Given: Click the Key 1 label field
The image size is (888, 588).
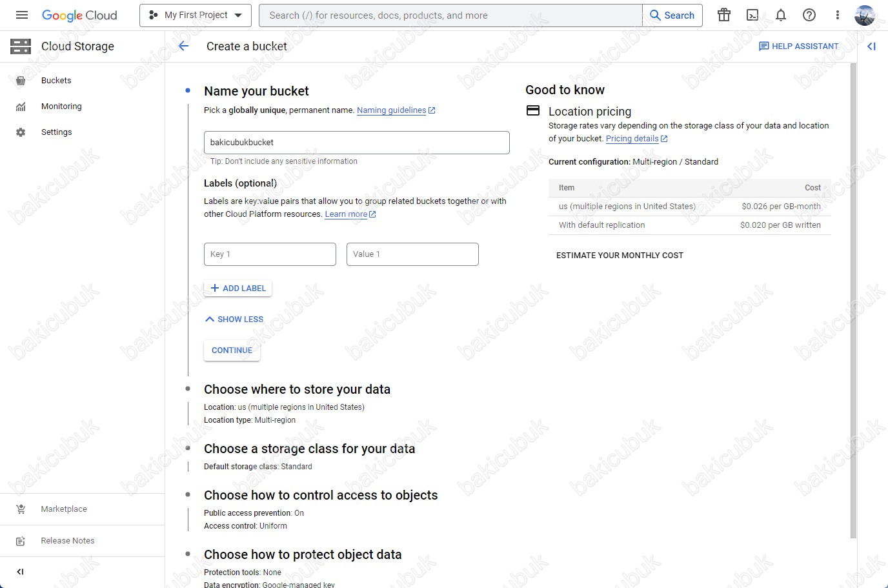Looking at the screenshot, I should (270, 254).
